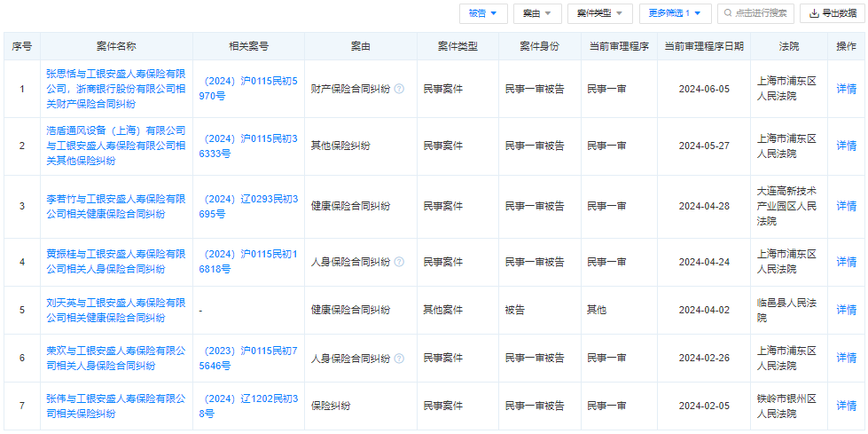Click the download icon on 导出数据
Viewport: 868px width, 434px height.
(x=813, y=13)
